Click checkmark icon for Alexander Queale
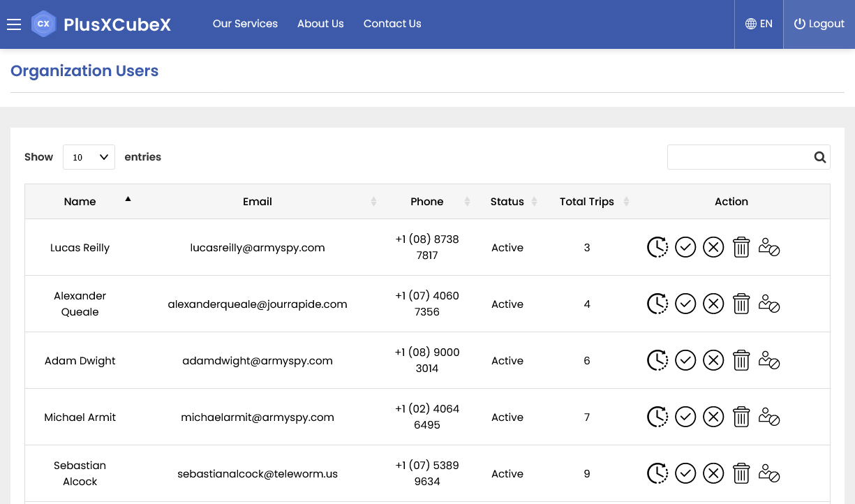This screenshot has width=855, height=504. [x=685, y=304]
